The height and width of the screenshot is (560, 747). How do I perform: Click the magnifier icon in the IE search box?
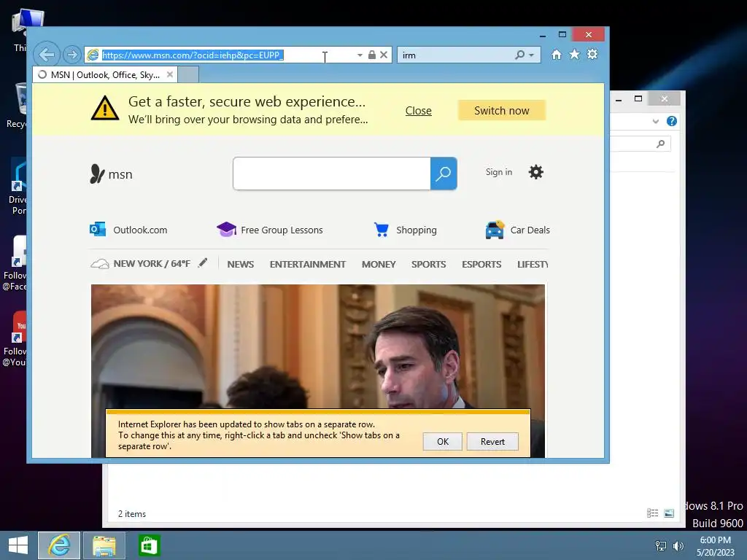(x=519, y=55)
